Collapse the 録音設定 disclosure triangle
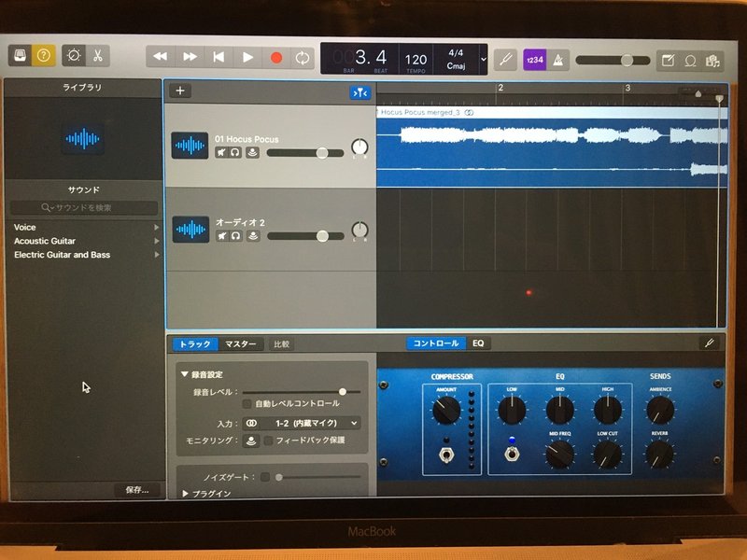The image size is (747, 560). (x=185, y=374)
